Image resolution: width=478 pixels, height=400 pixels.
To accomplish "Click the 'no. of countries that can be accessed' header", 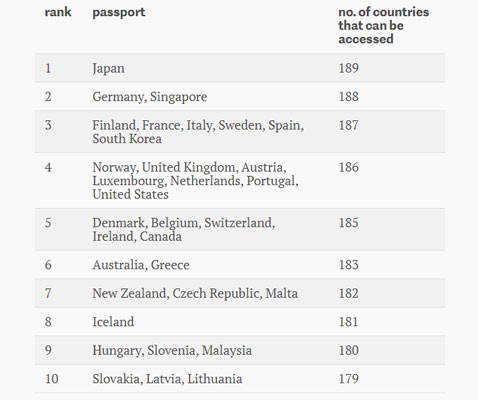I will coord(384,26).
